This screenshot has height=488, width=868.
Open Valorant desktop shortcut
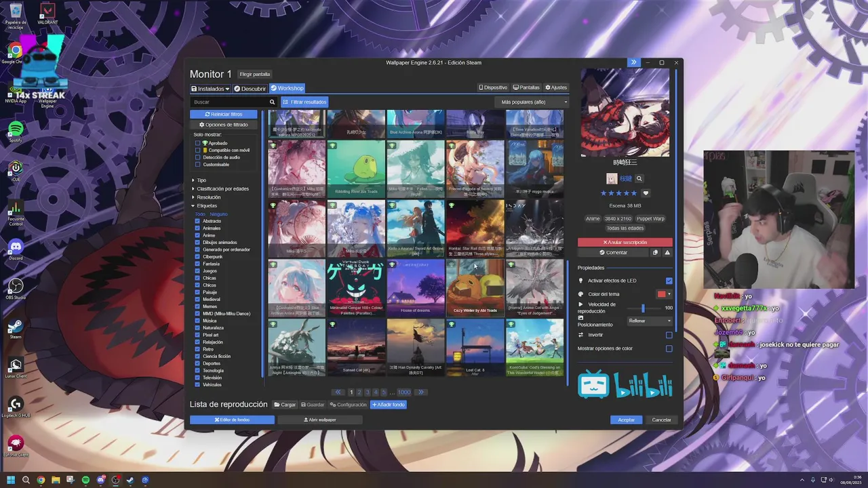47,14
